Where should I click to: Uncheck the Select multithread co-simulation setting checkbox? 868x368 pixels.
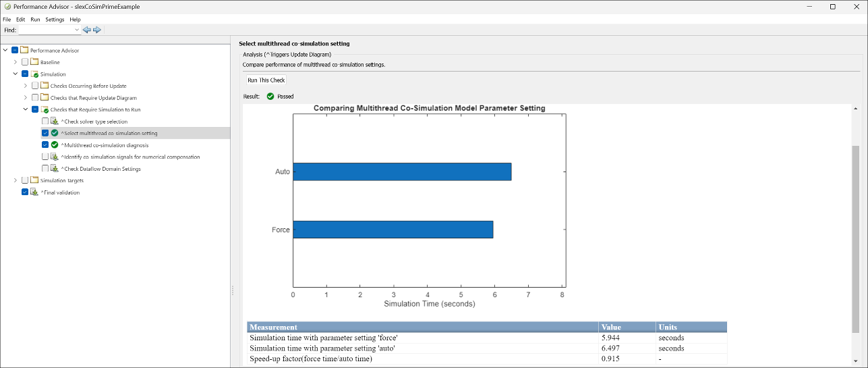tap(45, 133)
